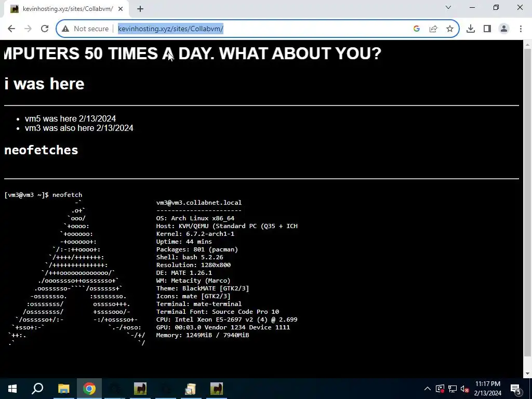Click the muted volume tray icon

pyautogui.click(x=464, y=389)
